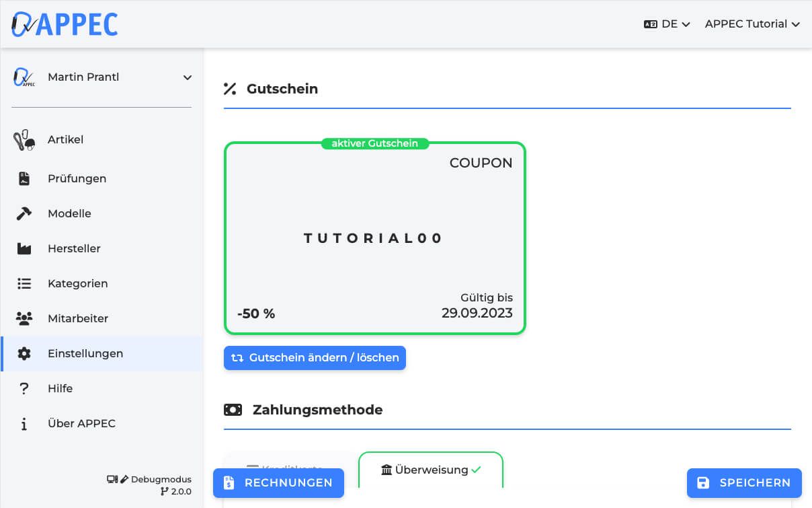Select the Artikel shoe icon in sidebar
This screenshot has height=508, width=812.
[24, 139]
